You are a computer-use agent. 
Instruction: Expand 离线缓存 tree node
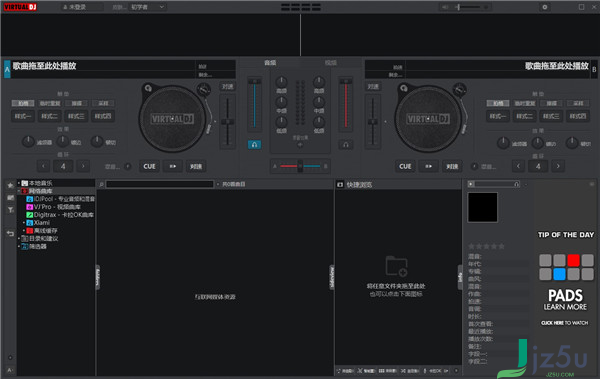24,230
